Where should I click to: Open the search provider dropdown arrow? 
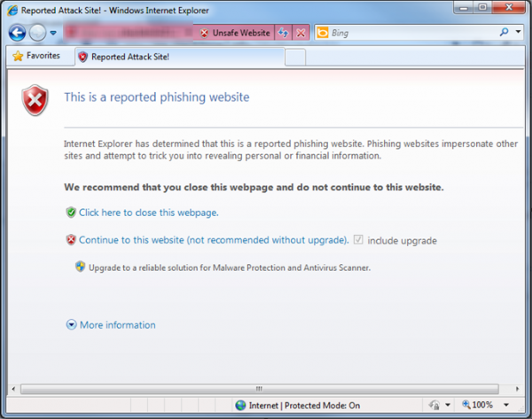pyautogui.click(x=518, y=33)
